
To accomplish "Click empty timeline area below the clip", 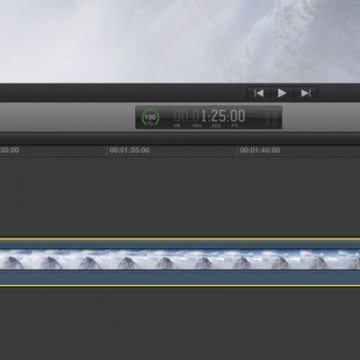I will pos(180,323).
